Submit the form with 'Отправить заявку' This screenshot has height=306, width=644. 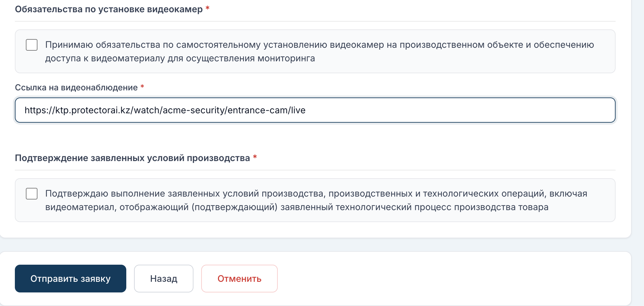(x=70, y=279)
